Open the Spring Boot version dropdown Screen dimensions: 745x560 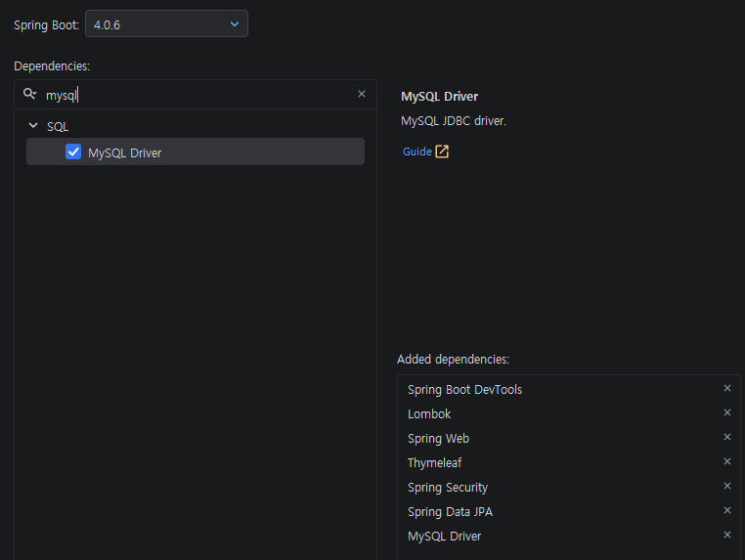coord(166,23)
